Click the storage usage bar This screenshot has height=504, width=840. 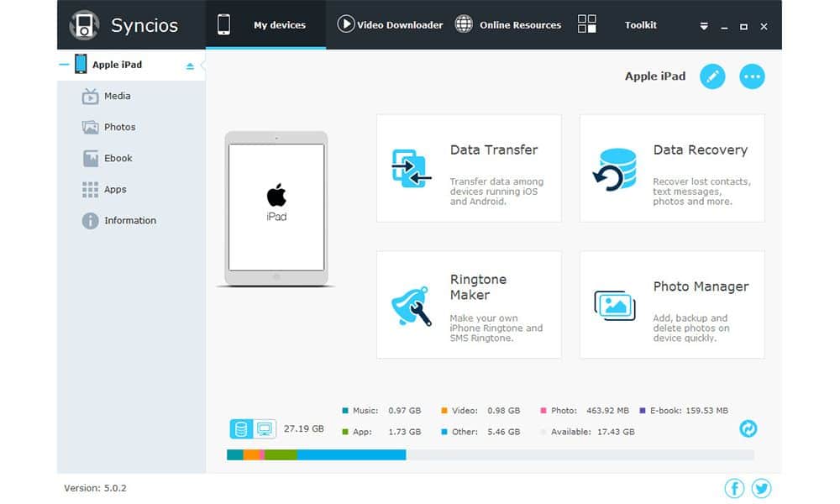pos(491,454)
